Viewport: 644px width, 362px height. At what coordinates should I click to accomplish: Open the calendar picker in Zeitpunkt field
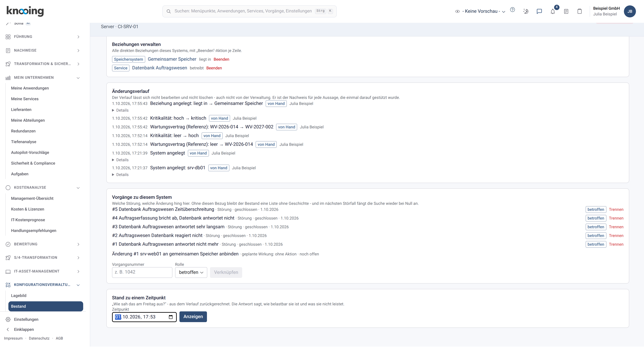[171, 317]
